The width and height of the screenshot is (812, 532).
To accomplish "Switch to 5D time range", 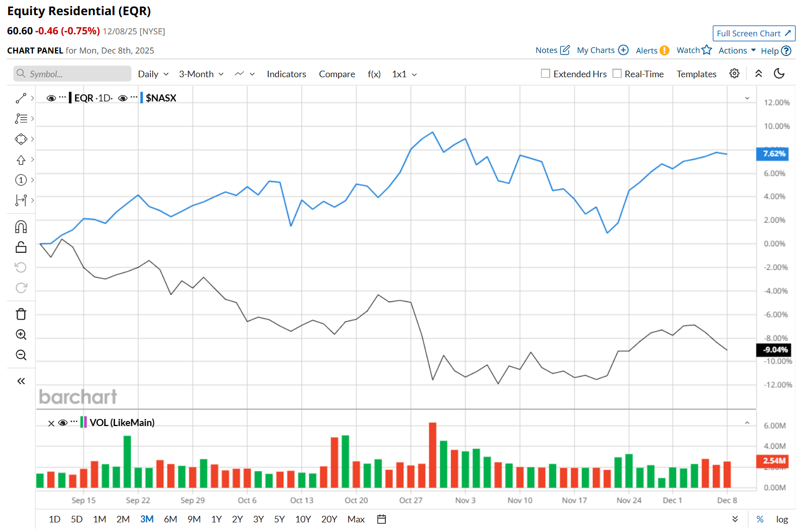I will coord(77,519).
